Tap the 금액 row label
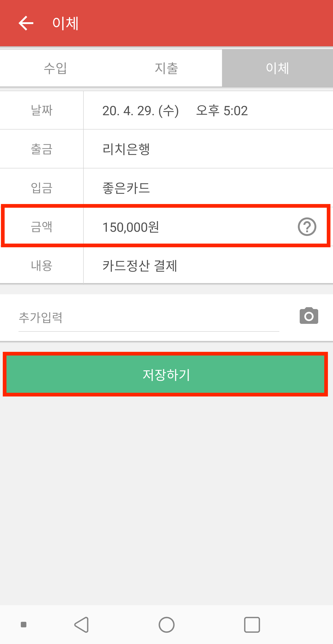 click(x=41, y=227)
